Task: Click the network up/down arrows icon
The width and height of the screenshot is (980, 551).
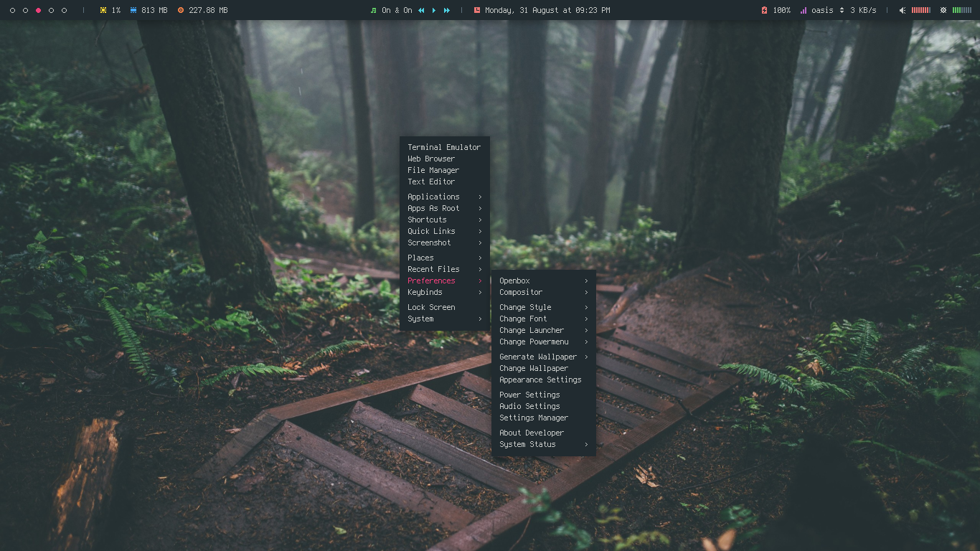Action: (x=842, y=10)
